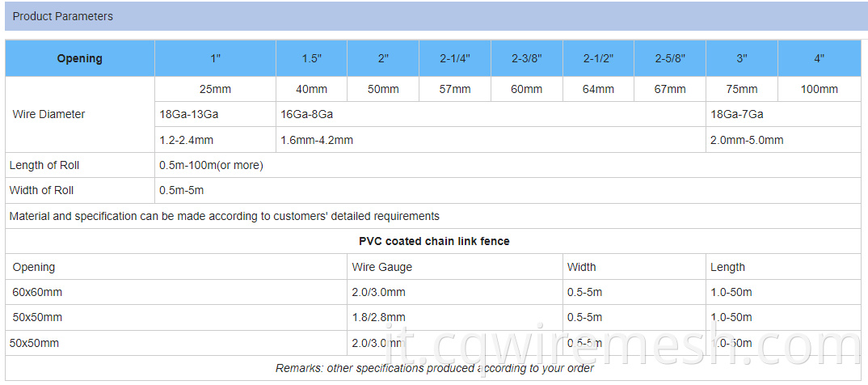Select the 2-5/8" header cell

pyautogui.click(x=670, y=58)
